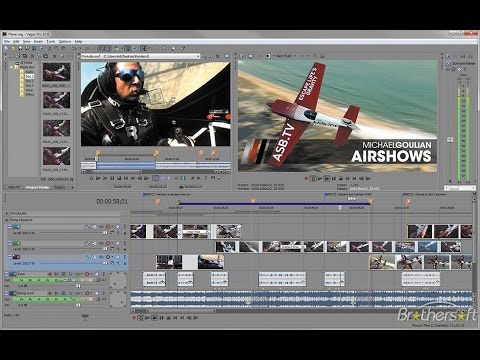Toggle Loop Playback in the Trimmer transport
The image size is (480, 360).
(x=91, y=178)
